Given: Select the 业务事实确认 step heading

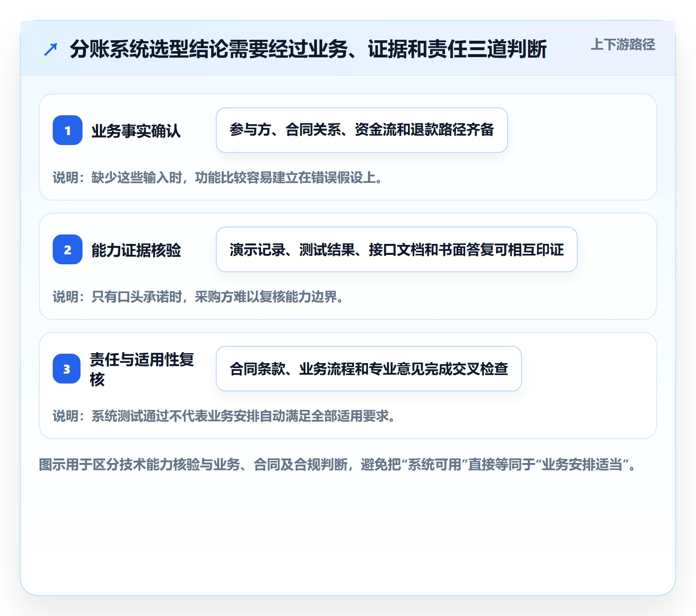Looking at the screenshot, I should click(136, 131).
